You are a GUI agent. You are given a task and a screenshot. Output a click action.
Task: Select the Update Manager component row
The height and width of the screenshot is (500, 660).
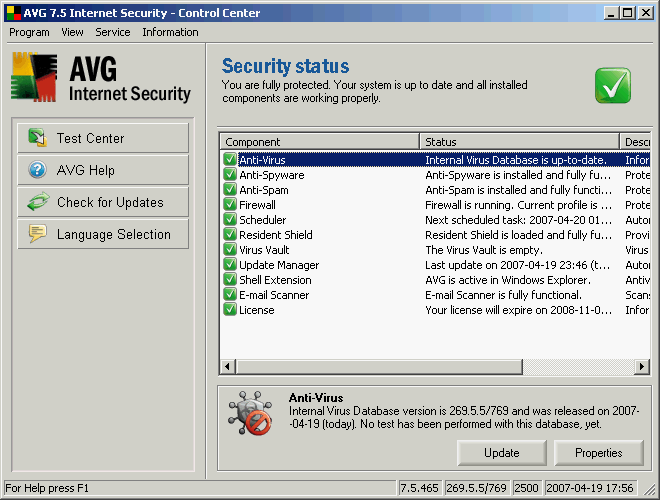435,265
